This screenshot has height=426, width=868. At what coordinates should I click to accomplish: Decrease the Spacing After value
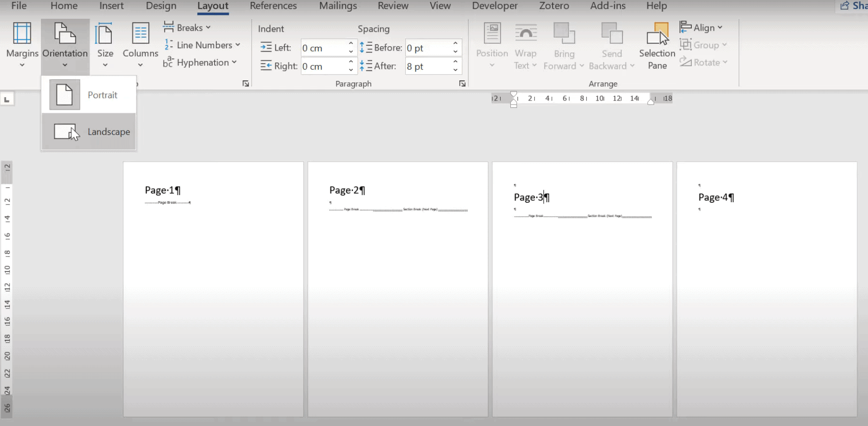pos(455,70)
